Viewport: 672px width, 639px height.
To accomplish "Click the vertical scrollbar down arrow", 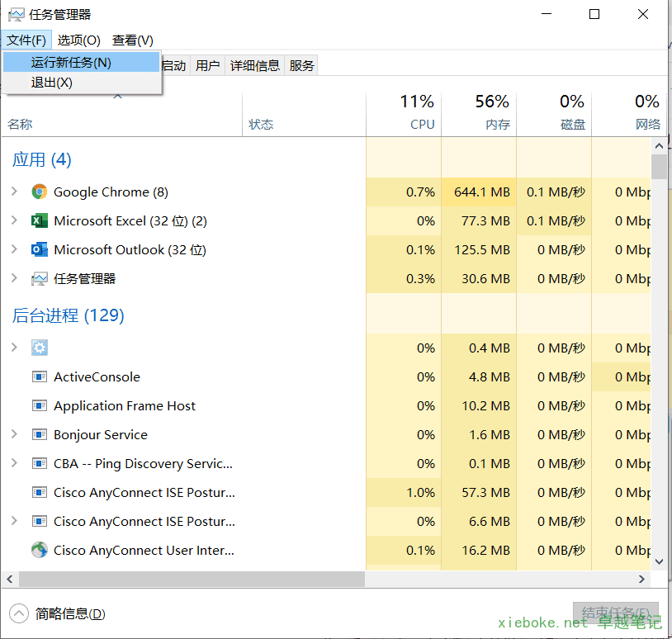I will tap(658, 560).
